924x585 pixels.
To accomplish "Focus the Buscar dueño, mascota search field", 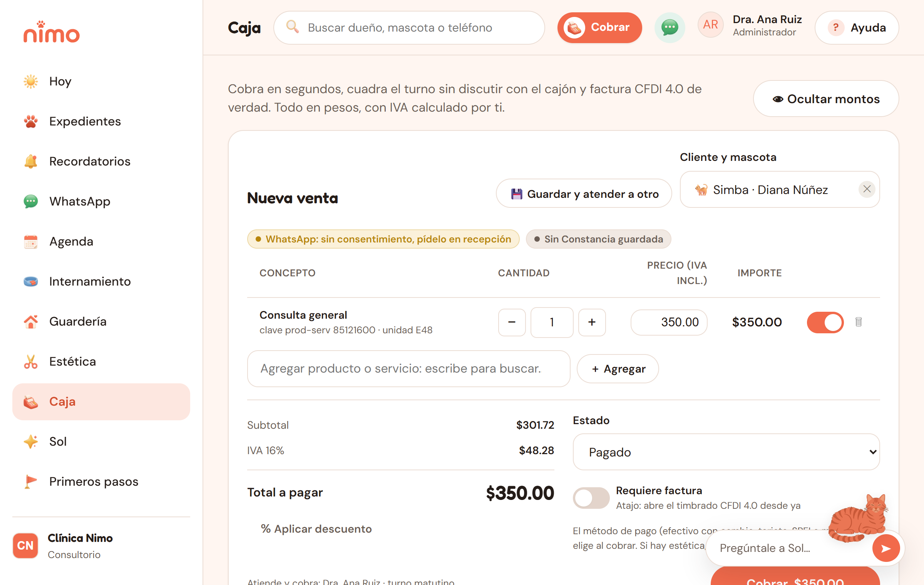I will pyautogui.click(x=409, y=28).
